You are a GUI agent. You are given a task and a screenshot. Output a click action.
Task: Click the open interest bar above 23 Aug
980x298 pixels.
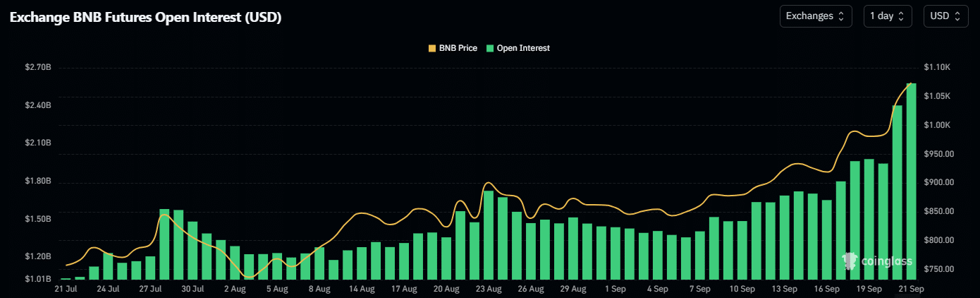tap(488, 235)
